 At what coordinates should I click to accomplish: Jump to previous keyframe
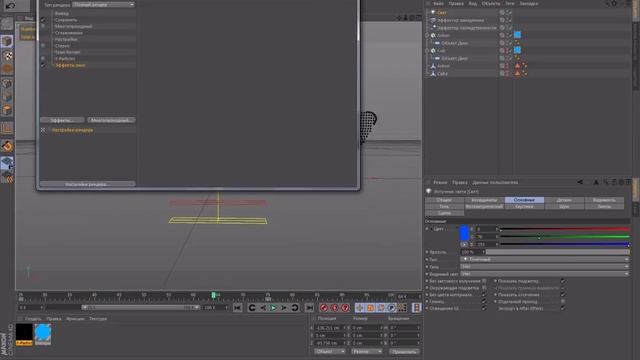(252, 308)
